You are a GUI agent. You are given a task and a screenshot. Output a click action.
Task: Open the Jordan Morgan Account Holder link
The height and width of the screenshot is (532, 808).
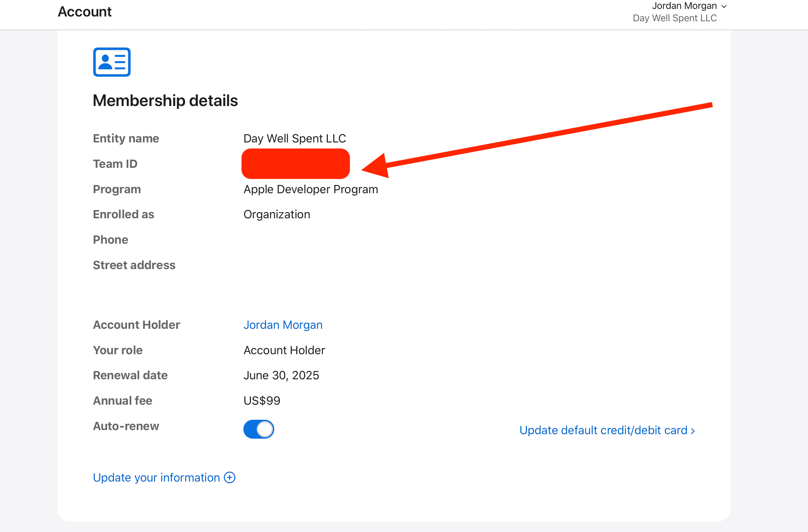[x=283, y=325]
